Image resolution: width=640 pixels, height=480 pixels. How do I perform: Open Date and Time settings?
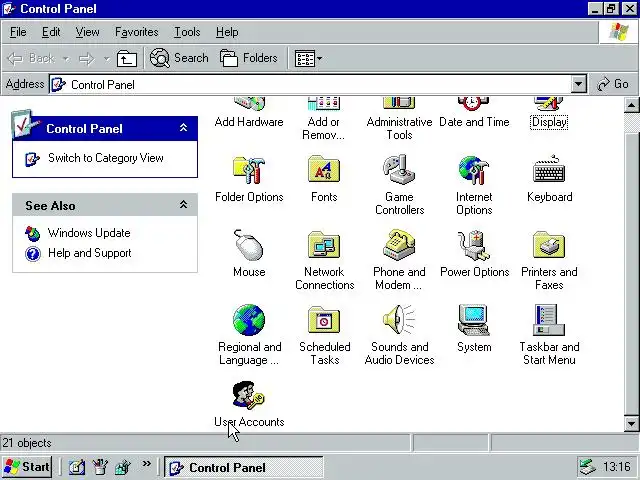pyautogui.click(x=474, y=113)
